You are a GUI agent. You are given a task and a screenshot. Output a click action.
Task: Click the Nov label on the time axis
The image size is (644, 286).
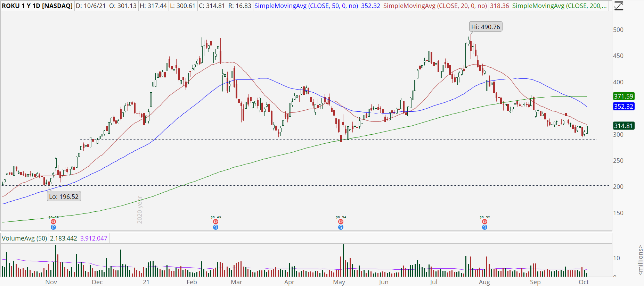(x=51, y=282)
